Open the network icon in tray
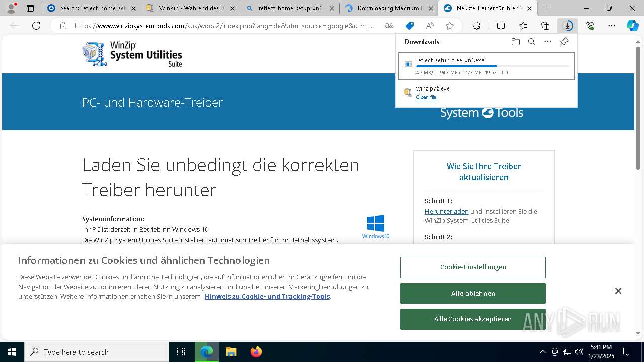This screenshot has height=362, width=644. click(567, 352)
